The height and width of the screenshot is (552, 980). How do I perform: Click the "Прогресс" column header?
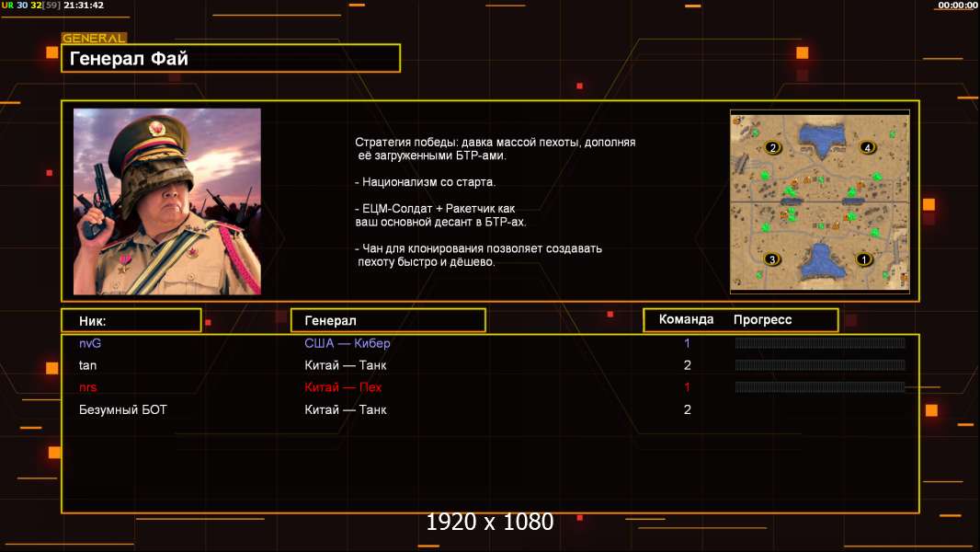762,319
